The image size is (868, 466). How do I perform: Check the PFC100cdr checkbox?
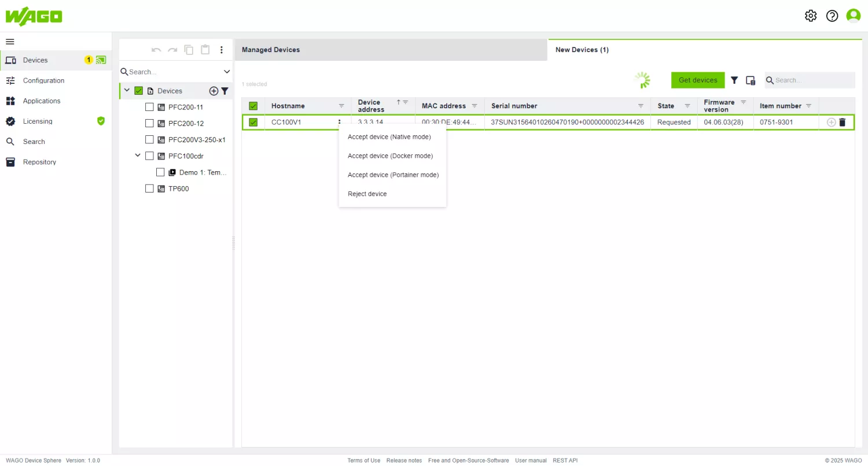tap(149, 156)
